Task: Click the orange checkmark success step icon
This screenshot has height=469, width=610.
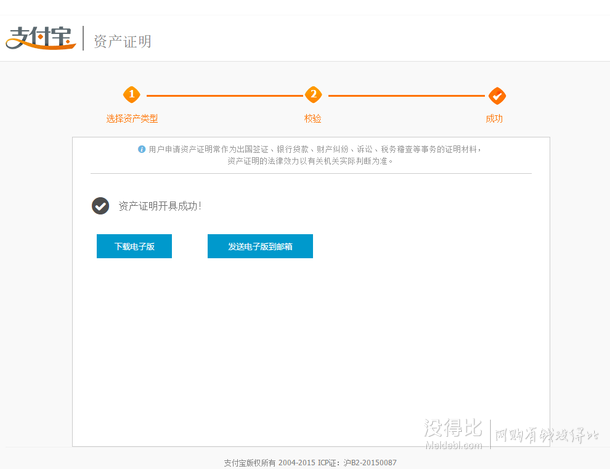Action: (497, 96)
